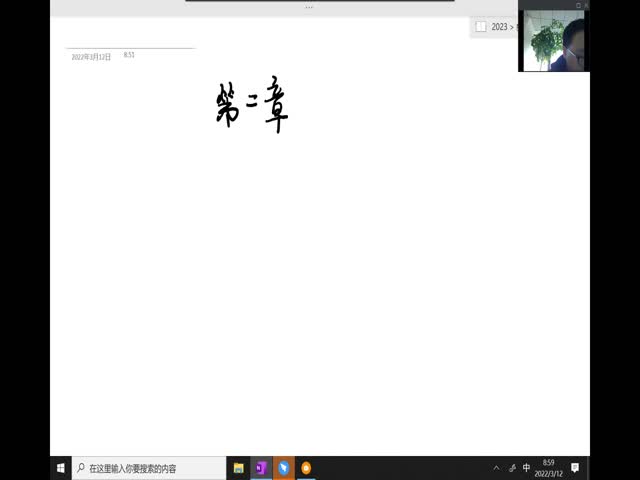This screenshot has width=640, height=480.
Task: Click the pen input tray icon
Action: [x=512, y=468]
